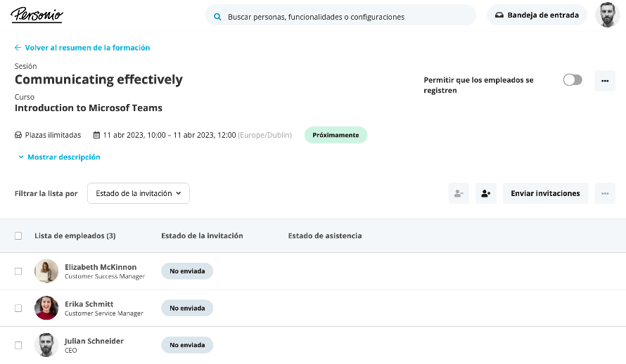Open the Estado de la invitación dropdown
This screenshot has width=626, height=364.
pyautogui.click(x=139, y=193)
